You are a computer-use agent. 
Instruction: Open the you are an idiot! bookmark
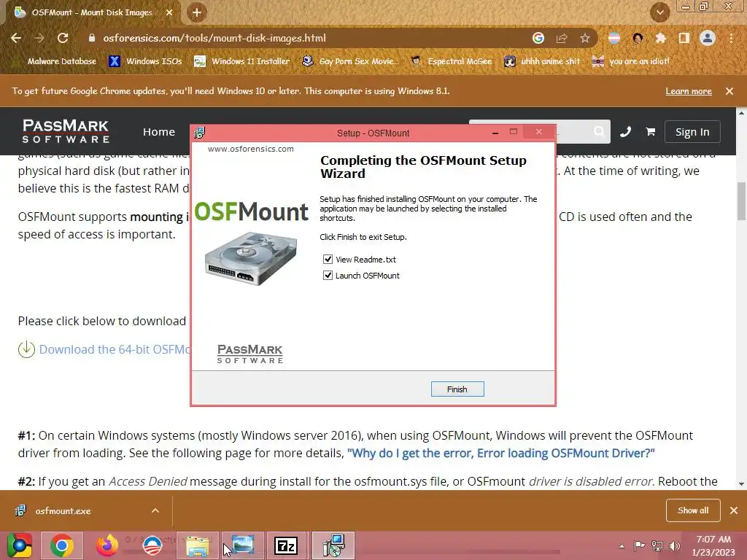coord(631,61)
